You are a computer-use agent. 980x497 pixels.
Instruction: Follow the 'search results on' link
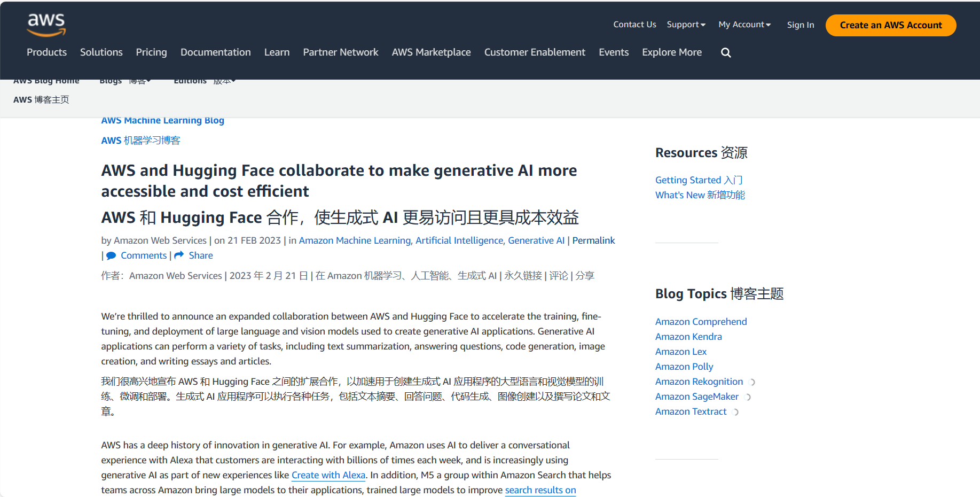tap(540, 491)
